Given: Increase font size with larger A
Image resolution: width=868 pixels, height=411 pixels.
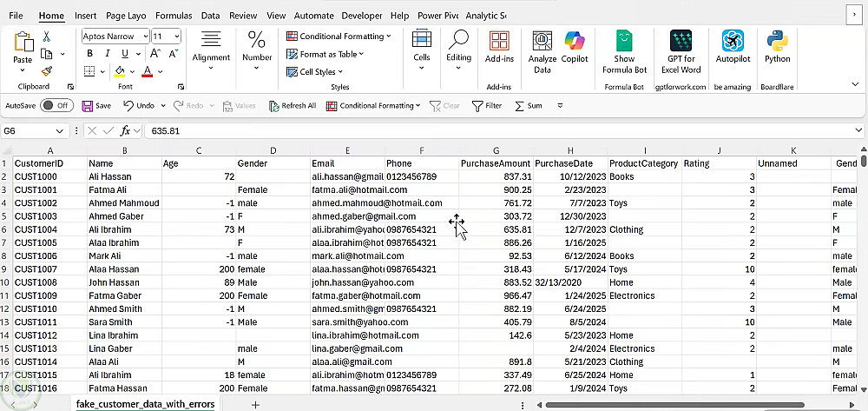Looking at the screenshot, I should pos(155,54).
